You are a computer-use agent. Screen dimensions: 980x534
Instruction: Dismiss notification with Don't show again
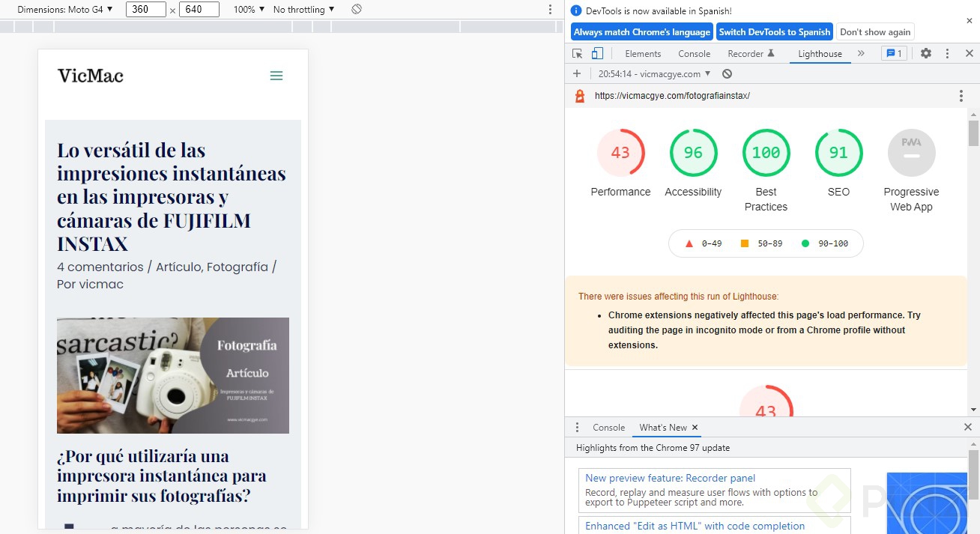click(x=875, y=31)
